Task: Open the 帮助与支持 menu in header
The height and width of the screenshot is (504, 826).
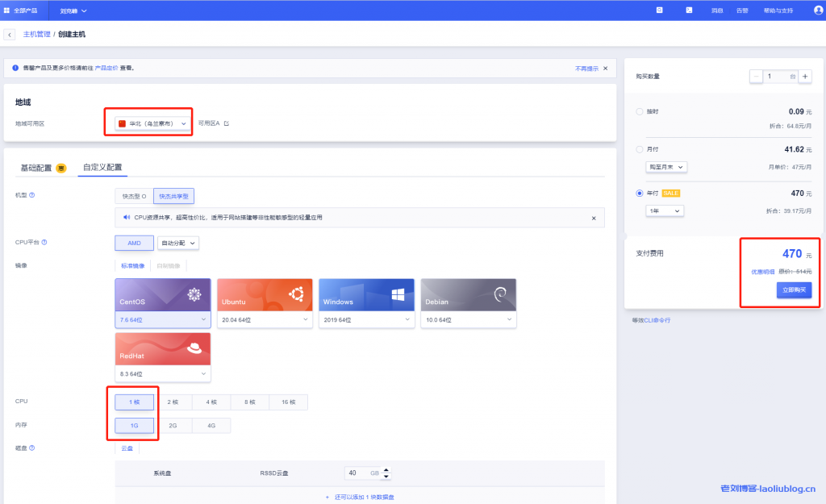Action: coord(778,10)
